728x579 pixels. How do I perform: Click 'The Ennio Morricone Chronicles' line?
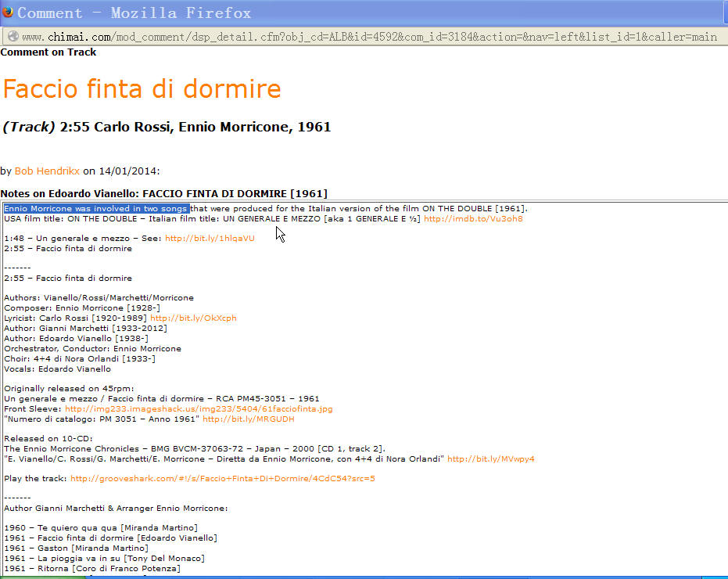point(195,449)
